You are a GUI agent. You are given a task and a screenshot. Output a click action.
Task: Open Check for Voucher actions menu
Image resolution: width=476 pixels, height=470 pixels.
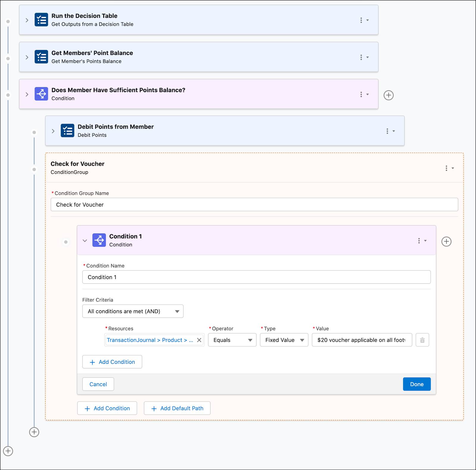pos(449,168)
